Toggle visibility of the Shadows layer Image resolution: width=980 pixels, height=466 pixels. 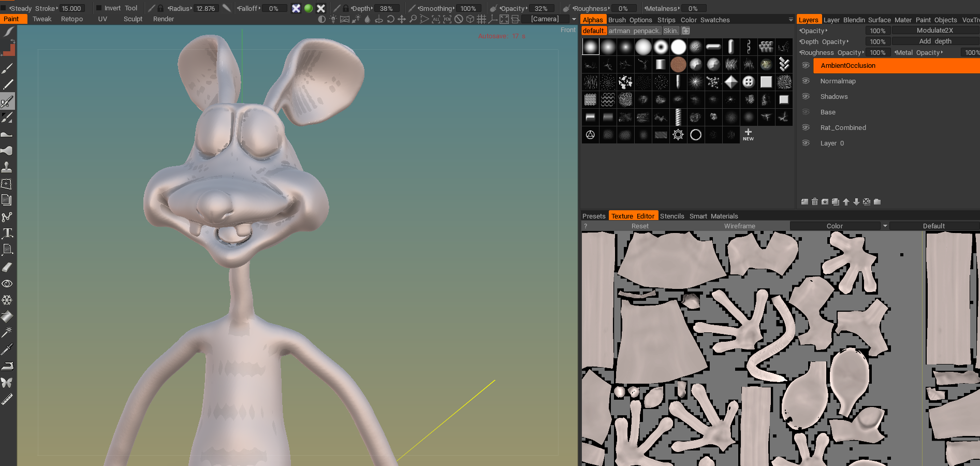pyautogui.click(x=806, y=97)
